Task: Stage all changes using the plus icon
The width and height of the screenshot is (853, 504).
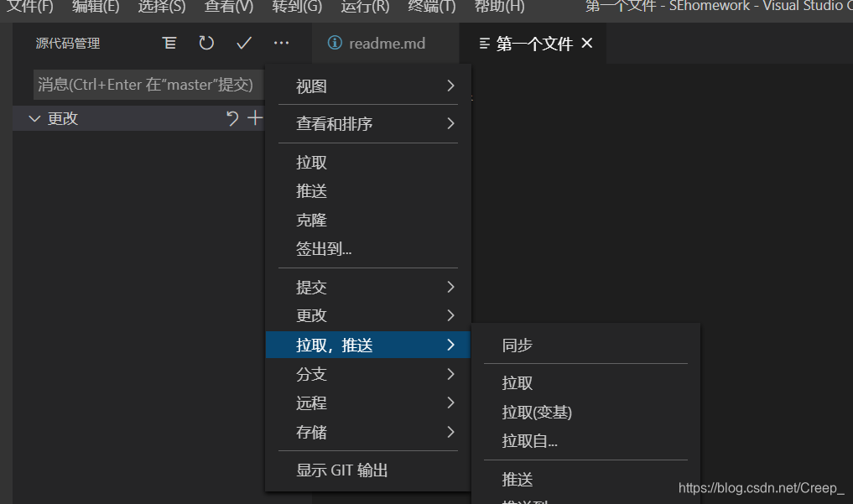Action: [x=254, y=117]
